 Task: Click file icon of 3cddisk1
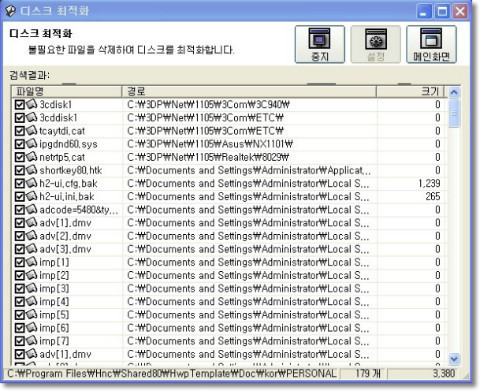31,117
